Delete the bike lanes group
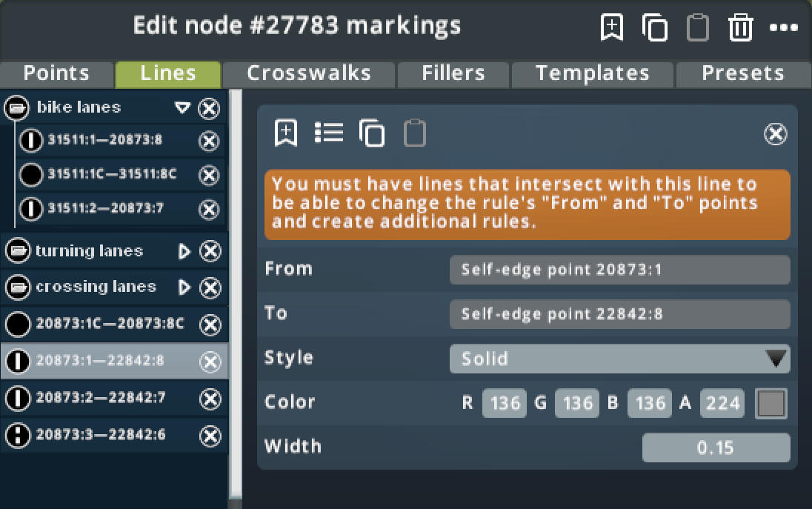Image resolution: width=812 pixels, height=509 pixels. point(209,108)
